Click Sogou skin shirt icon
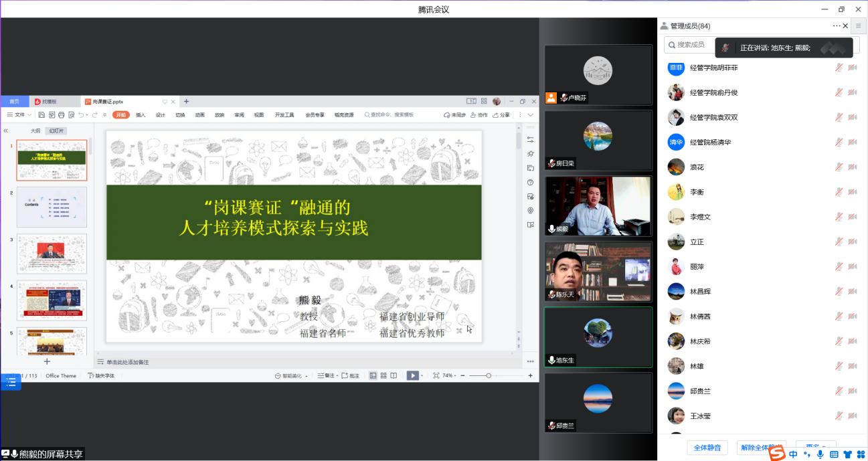 point(848,454)
